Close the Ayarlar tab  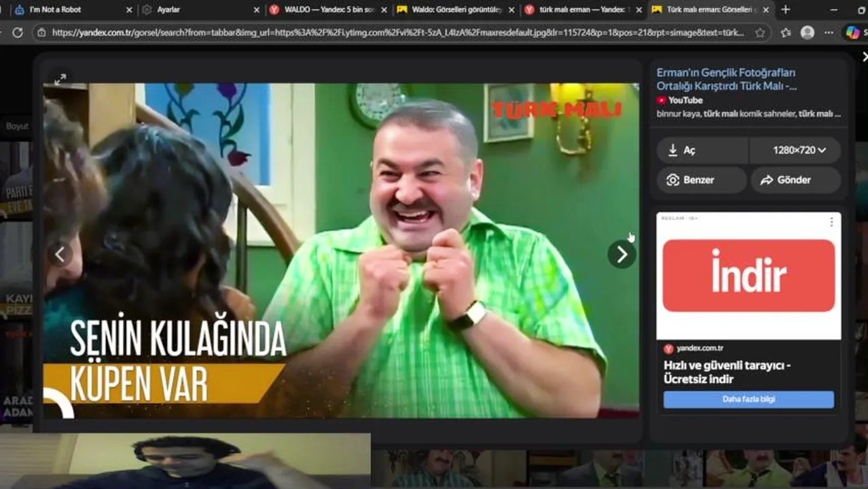pos(256,10)
